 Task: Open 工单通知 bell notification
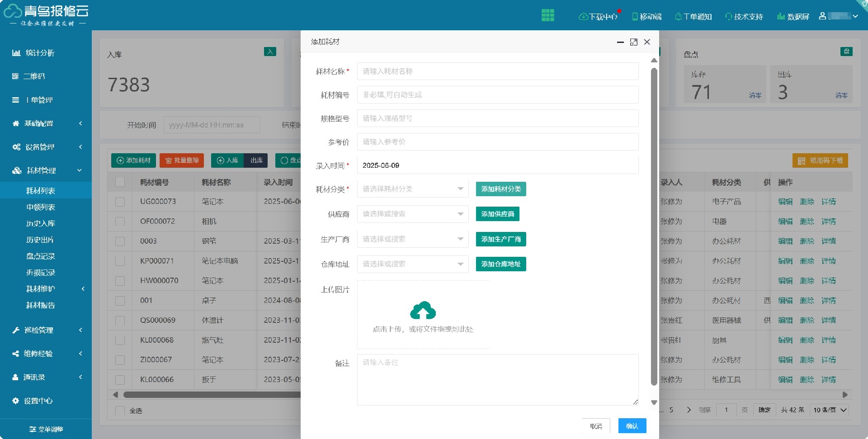pyautogui.click(x=678, y=17)
